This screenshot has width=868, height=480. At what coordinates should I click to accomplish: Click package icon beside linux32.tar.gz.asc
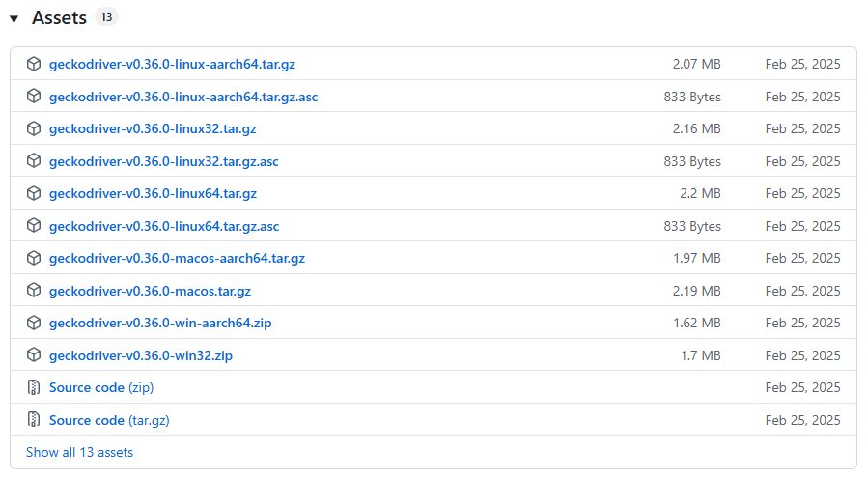click(34, 161)
